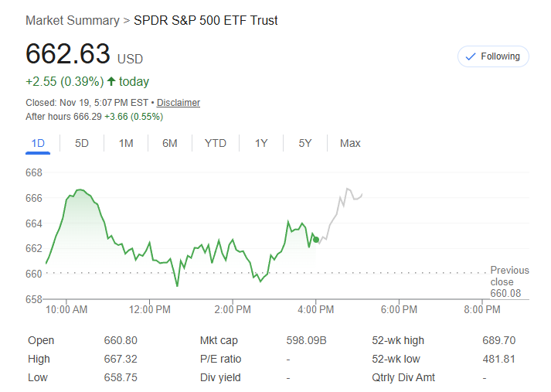Toggle the Following button
This screenshot has height=392, width=551.
pyautogui.click(x=493, y=56)
